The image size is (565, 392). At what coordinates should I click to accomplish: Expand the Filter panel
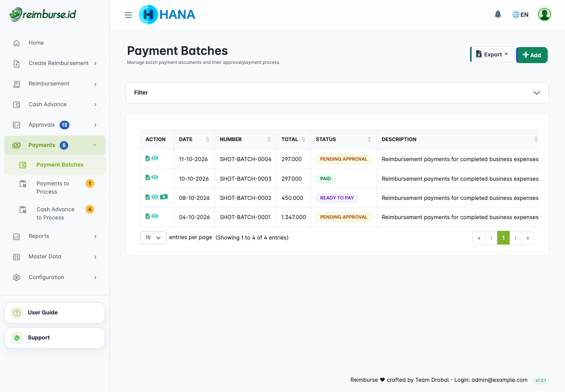(337, 93)
